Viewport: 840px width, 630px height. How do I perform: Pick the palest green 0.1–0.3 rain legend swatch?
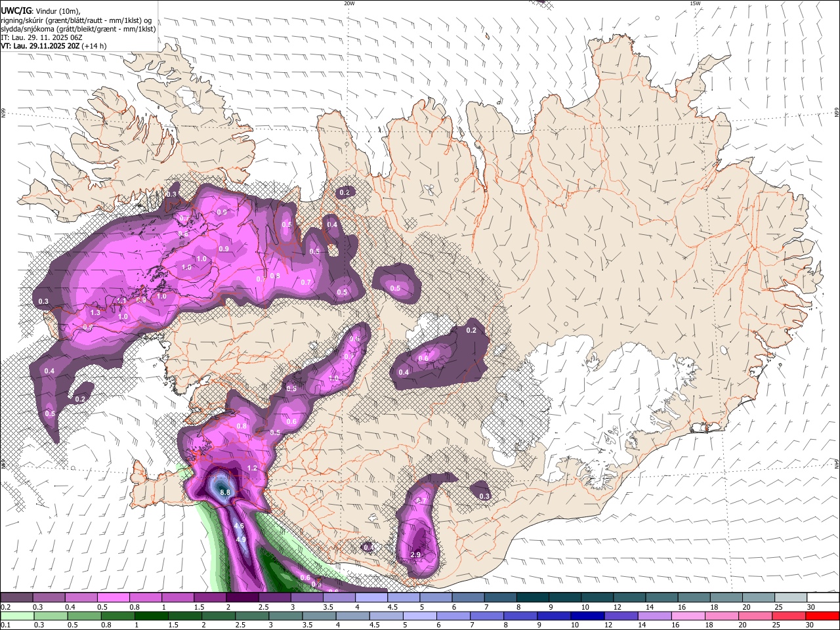[x=17, y=616]
